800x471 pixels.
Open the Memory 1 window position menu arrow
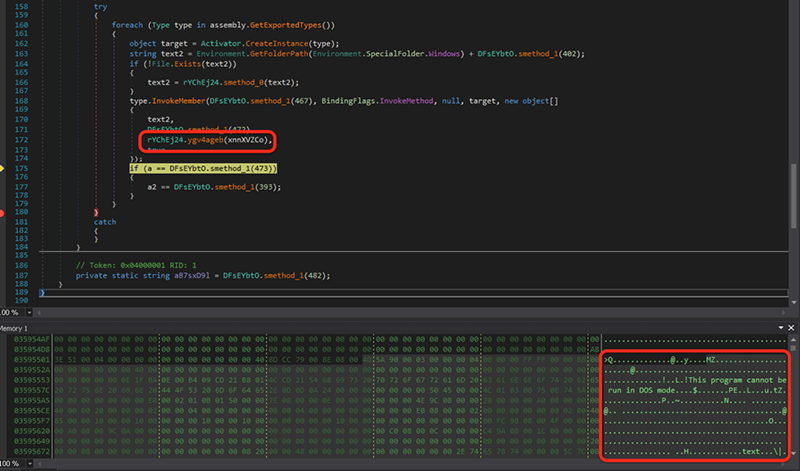[781, 328]
